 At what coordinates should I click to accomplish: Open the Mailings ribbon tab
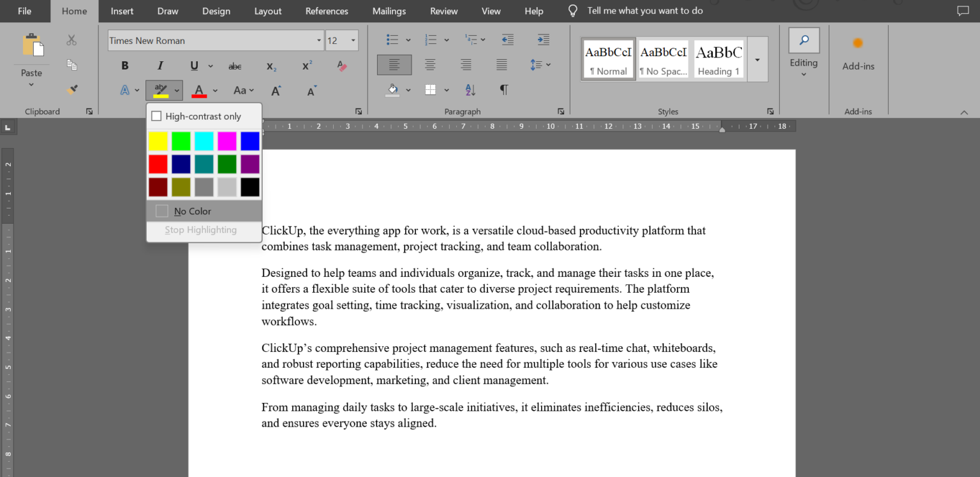389,10
